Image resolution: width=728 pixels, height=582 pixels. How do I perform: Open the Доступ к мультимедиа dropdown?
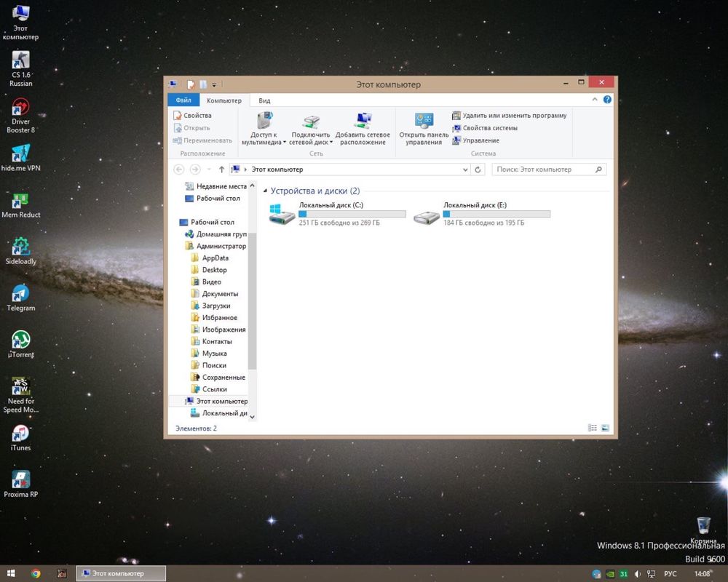264,129
